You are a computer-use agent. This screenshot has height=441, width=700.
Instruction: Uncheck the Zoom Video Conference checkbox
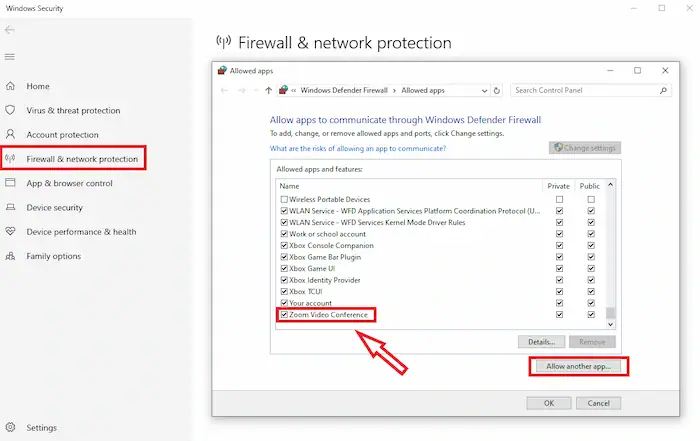click(x=284, y=315)
